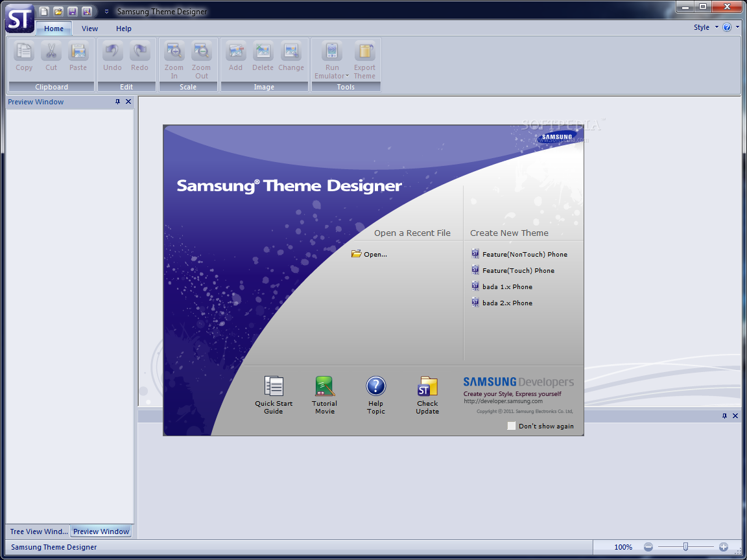The image size is (747, 560).
Task: Click the Change image icon
Action: [290, 51]
